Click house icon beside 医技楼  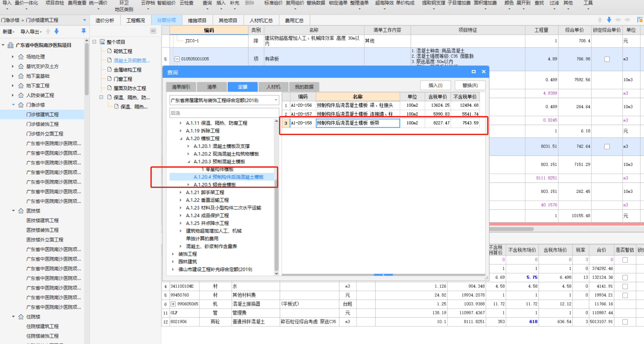click(21, 211)
